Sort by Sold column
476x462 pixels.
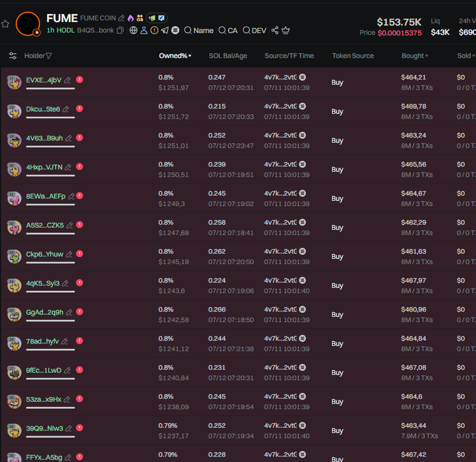466,56
